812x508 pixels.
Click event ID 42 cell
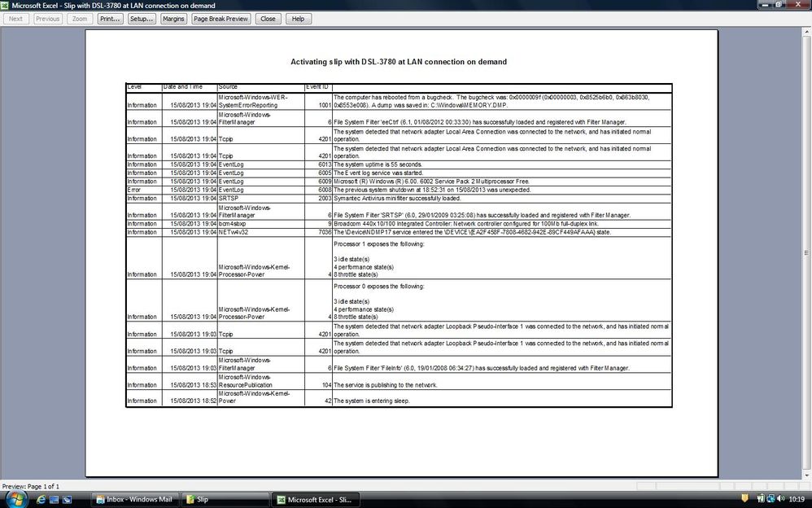318,398
